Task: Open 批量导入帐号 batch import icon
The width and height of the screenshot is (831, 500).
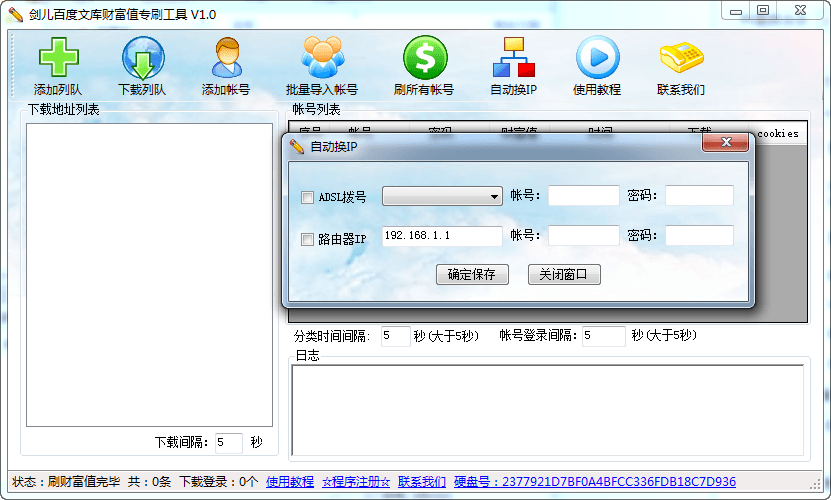Action: tap(322, 57)
